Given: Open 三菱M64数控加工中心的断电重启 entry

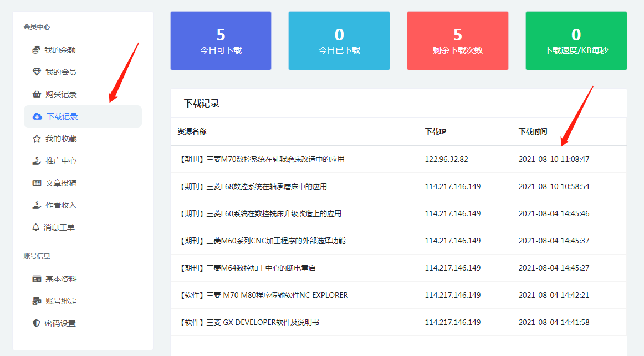Looking at the screenshot, I should tap(247, 268).
